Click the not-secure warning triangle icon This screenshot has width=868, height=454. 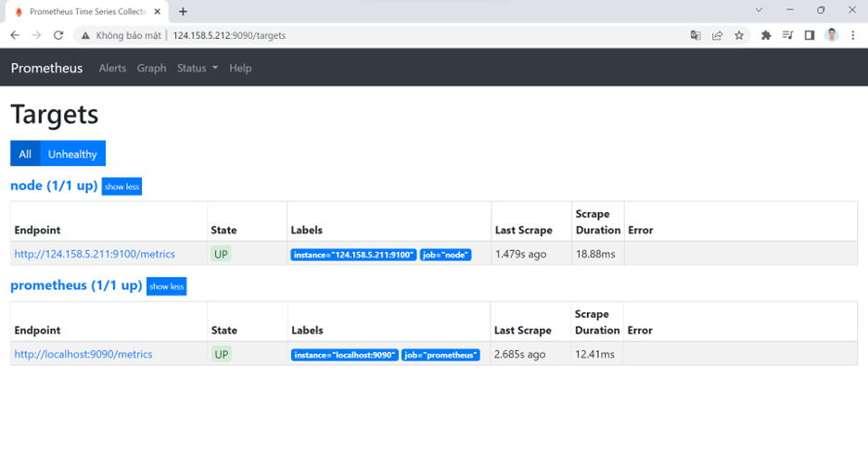(x=85, y=35)
